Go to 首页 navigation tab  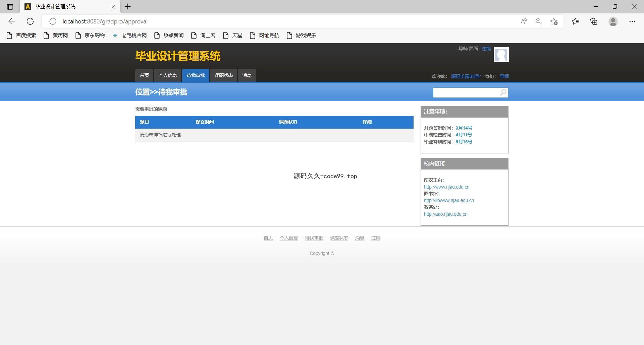coord(144,75)
